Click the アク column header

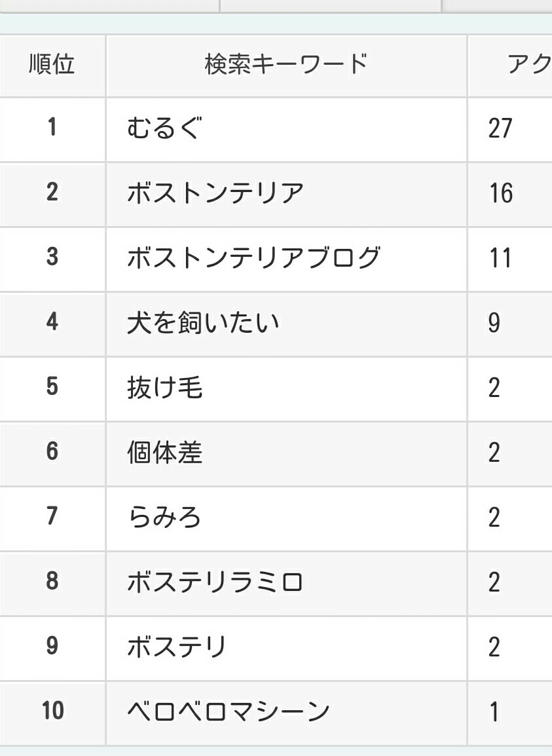coord(511,65)
